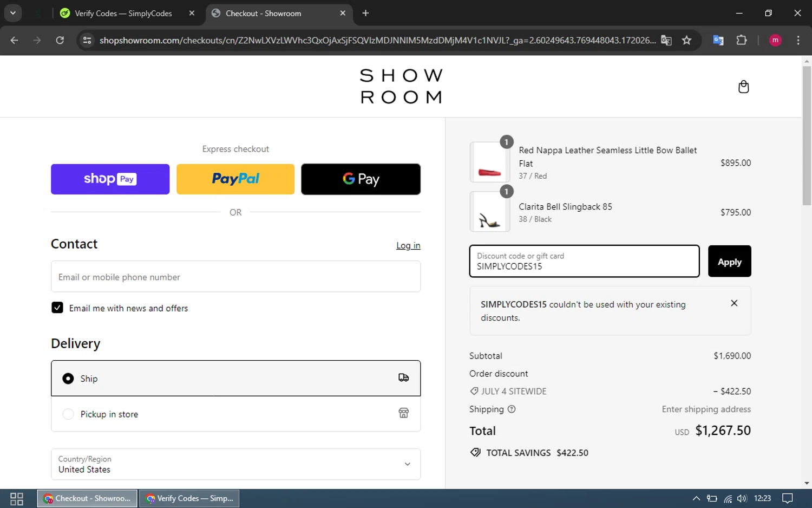
Task: Click the page vertical scrollbar thumb
Action: pos(807,136)
